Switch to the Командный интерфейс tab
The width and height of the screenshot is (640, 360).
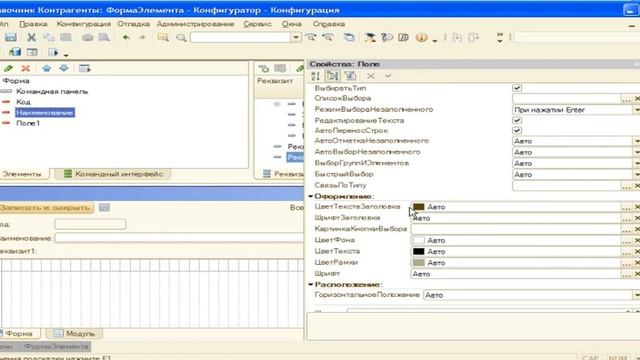[113, 174]
